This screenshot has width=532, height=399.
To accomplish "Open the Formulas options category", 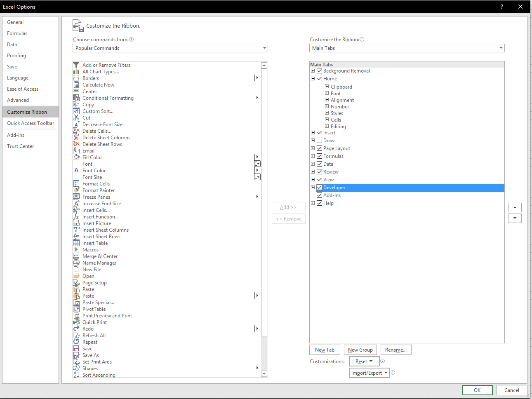I will (31, 33).
